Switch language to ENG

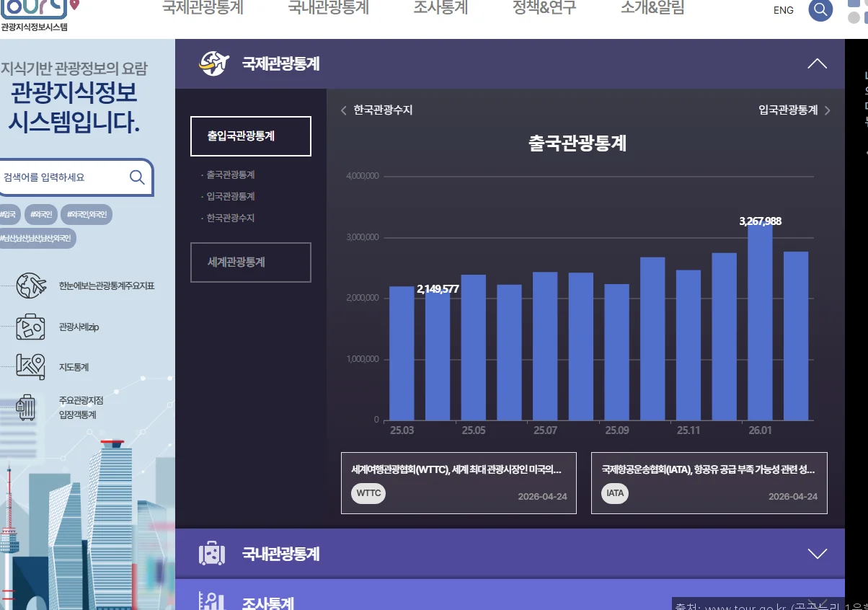point(783,10)
